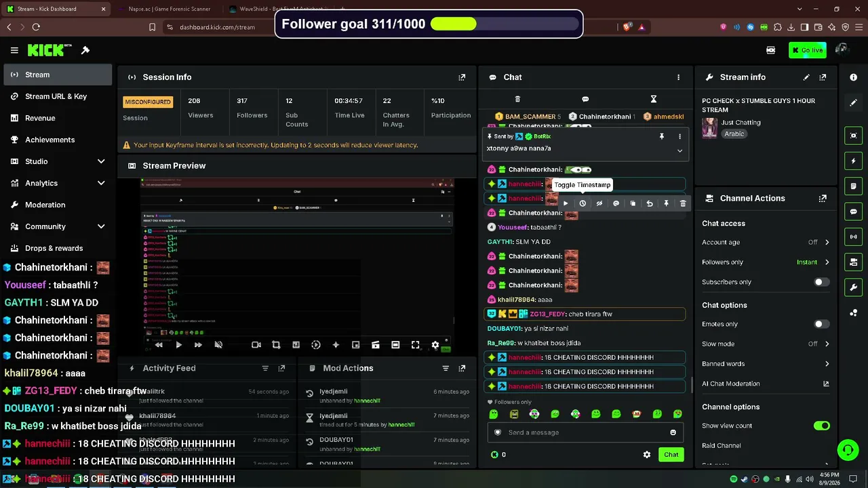
Task: Click the mention @ icon in message action bar
Action: pyautogui.click(x=616, y=203)
